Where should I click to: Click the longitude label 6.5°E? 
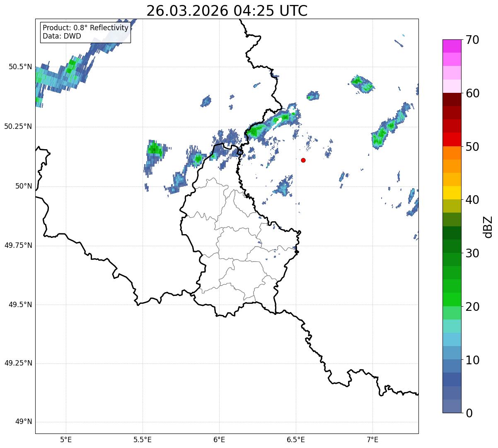coord(296,440)
